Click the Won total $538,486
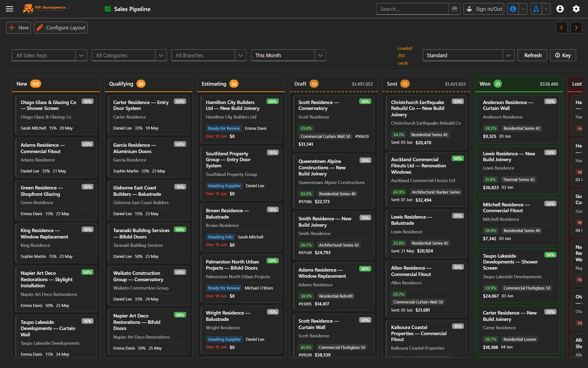 pyautogui.click(x=549, y=84)
